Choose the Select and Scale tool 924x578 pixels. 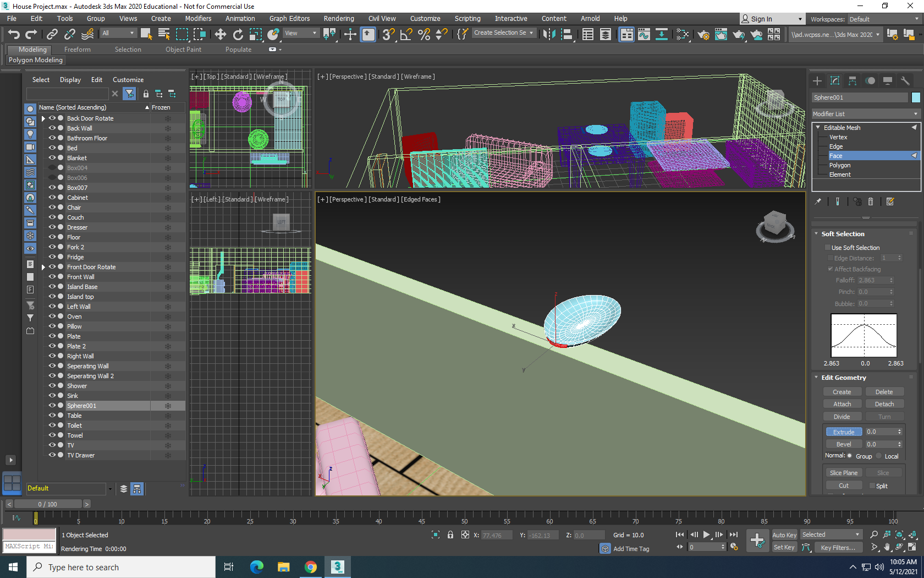[256, 34]
